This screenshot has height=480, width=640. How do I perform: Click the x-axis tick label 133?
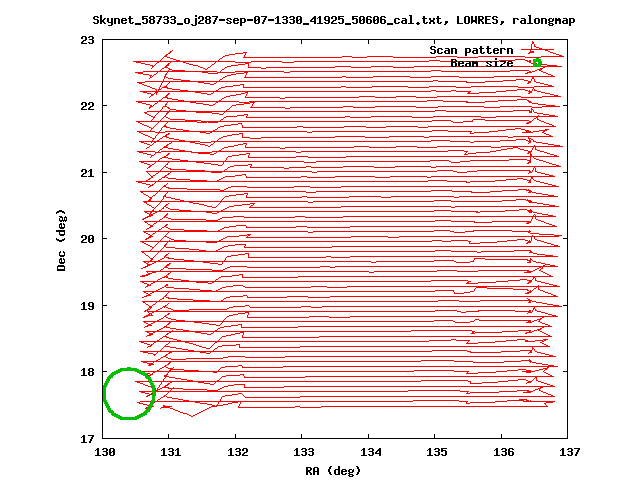(304, 452)
